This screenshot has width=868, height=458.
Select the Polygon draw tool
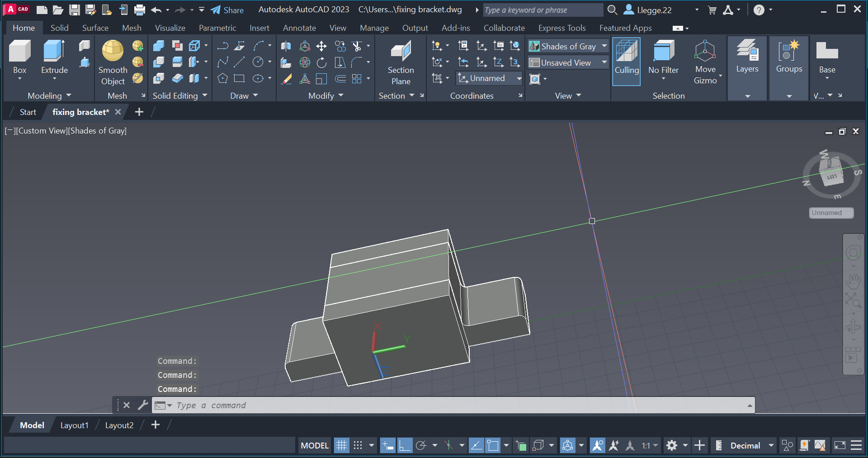click(222, 79)
